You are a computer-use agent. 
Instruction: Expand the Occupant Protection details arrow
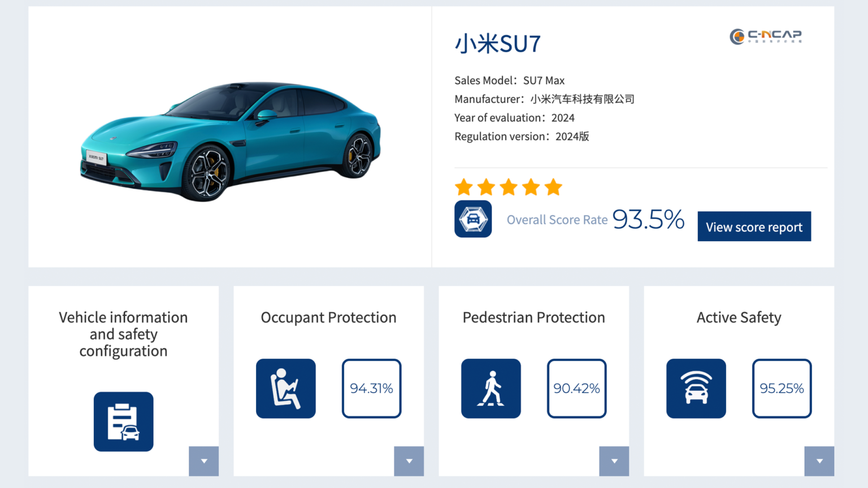tap(409, 461)
